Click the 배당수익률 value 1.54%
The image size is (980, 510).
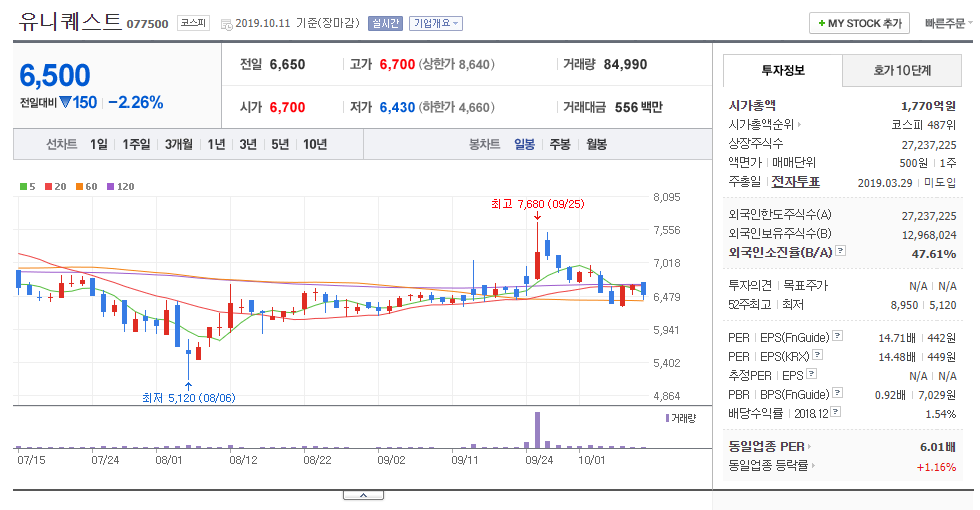[x=940, y=414]
